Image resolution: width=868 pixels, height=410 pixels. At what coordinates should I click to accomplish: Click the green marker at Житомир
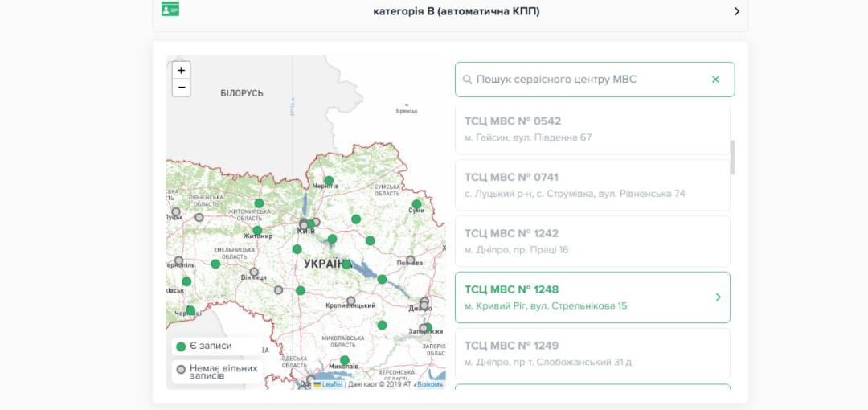[x=257, y=231]
